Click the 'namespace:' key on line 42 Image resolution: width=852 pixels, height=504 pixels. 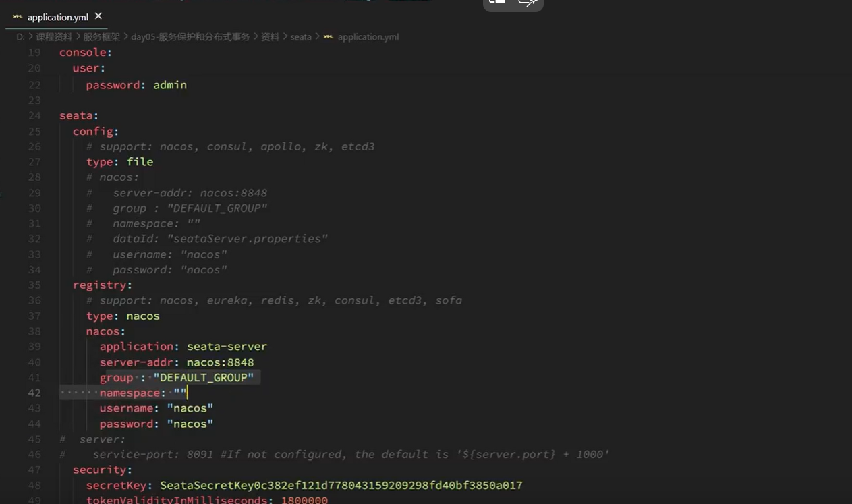tap(133, 393)
